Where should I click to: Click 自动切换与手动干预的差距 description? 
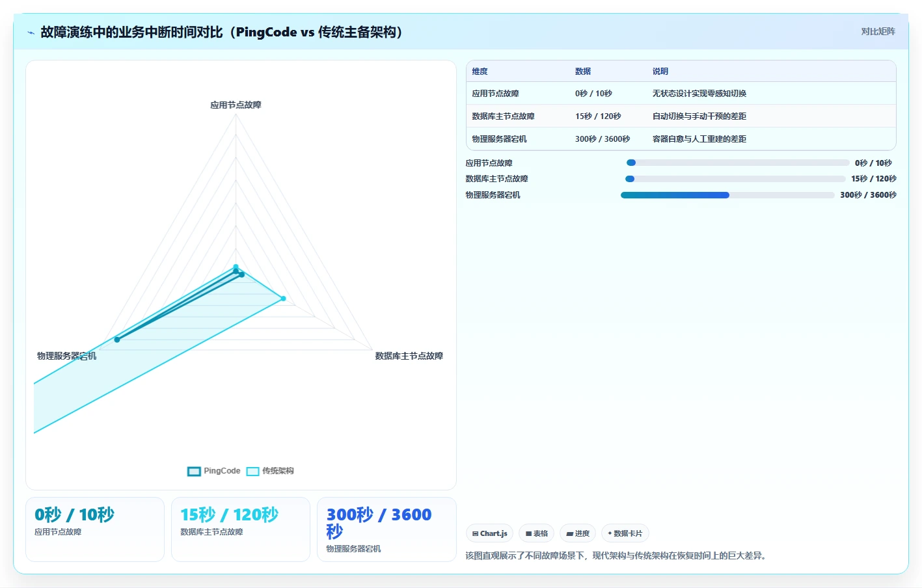[699, 116]
